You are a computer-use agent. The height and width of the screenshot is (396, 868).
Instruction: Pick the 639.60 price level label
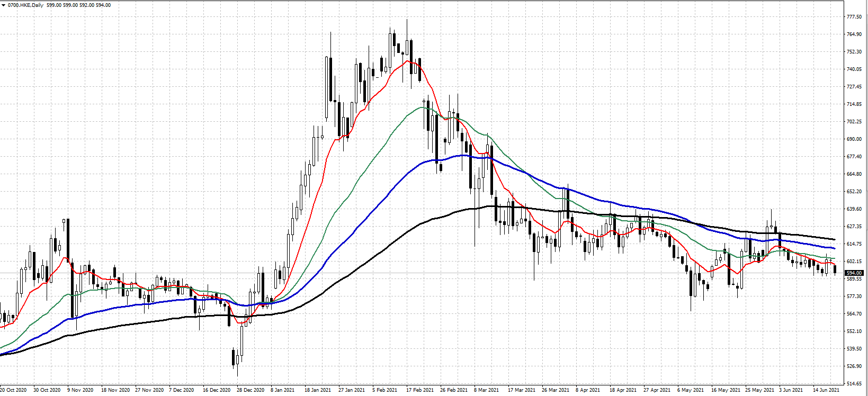[x=854, y=209]
